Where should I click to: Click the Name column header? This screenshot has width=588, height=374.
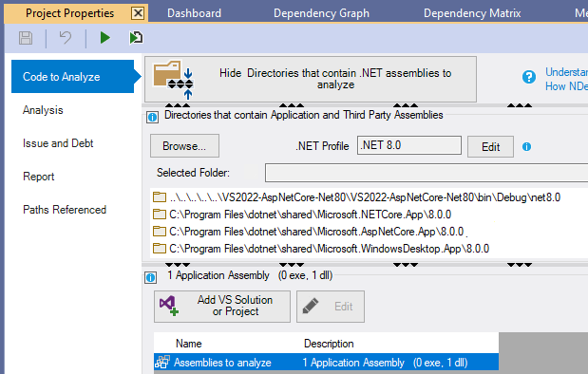point(189,344)
